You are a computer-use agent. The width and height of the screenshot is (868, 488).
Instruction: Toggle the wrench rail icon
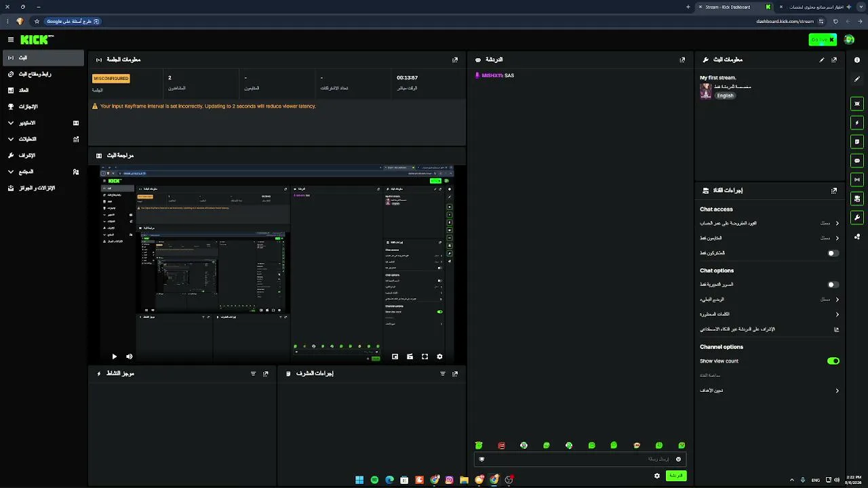click(857, 218)
